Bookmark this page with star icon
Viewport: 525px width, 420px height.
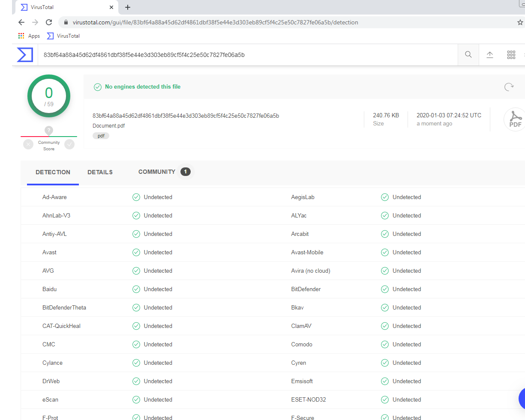point(520,22)
